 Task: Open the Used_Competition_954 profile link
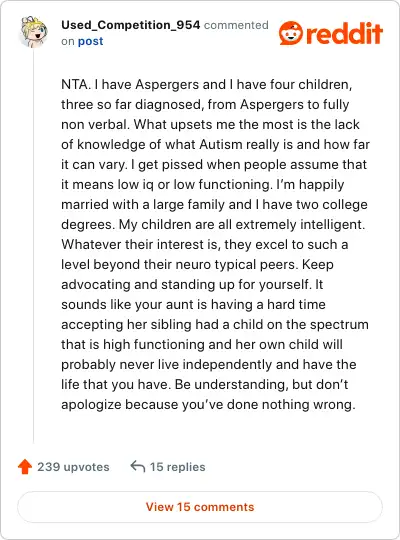click(x=131, y=25)
